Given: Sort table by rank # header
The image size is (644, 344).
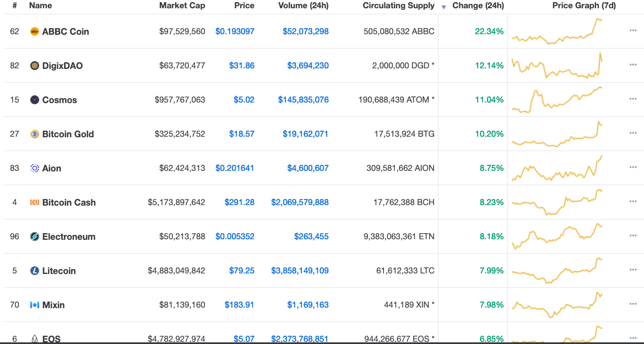Looking at the screenshot, I should point(14,6).
